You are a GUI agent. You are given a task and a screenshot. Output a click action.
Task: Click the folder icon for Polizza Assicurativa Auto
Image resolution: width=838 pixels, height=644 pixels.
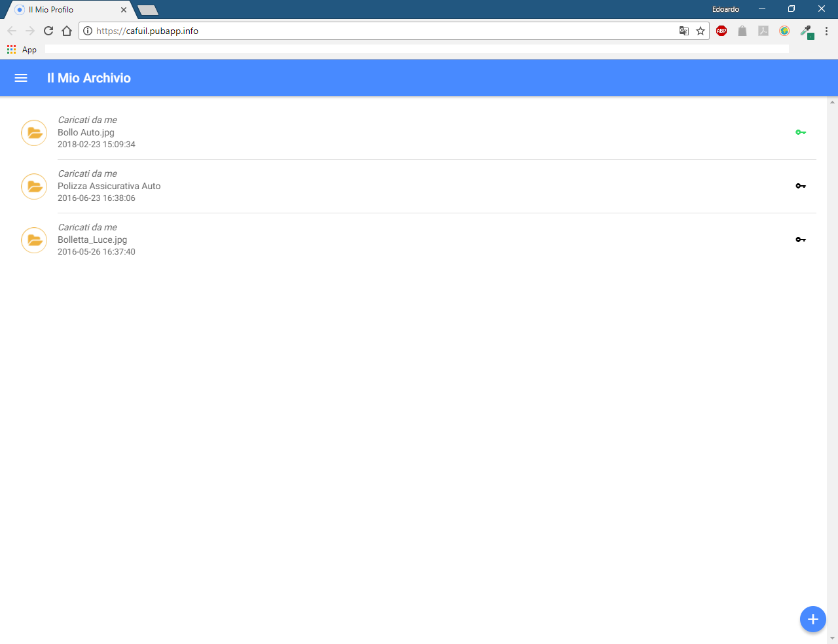coord(34,187)
